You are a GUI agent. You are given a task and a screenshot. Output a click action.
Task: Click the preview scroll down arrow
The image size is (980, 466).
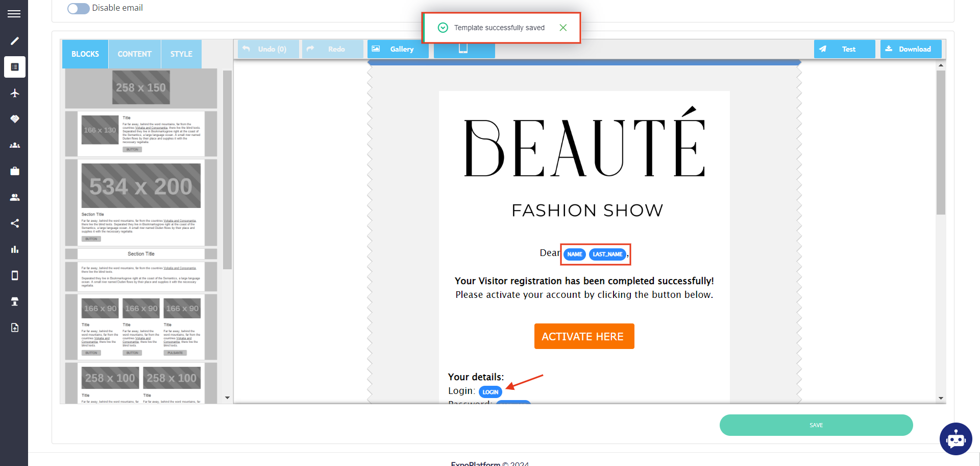pos(941,398)
